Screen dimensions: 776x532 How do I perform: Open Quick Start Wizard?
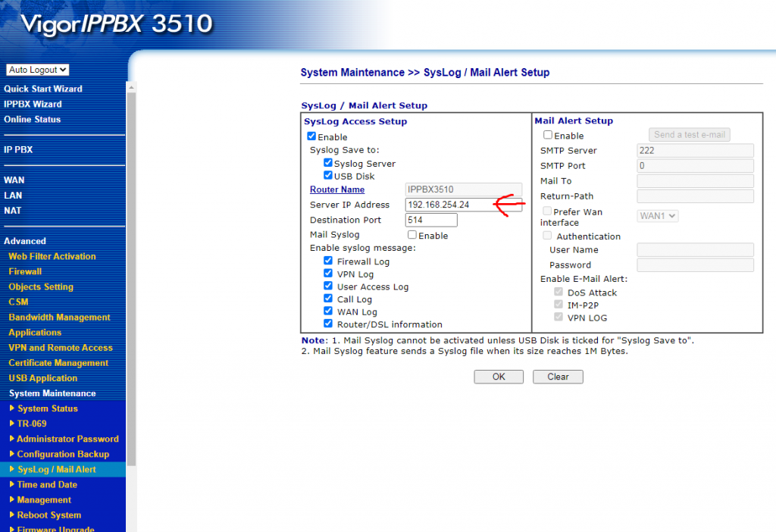[43, 89]
